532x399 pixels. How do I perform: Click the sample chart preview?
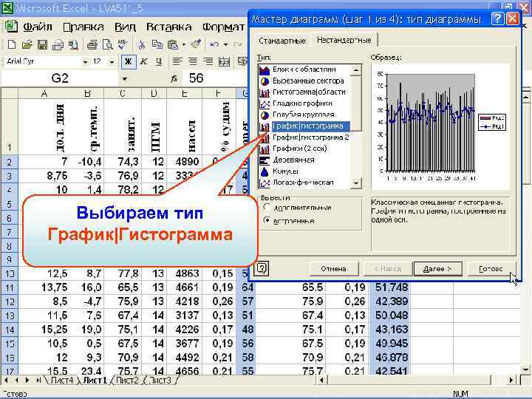(x=440, y=126)
